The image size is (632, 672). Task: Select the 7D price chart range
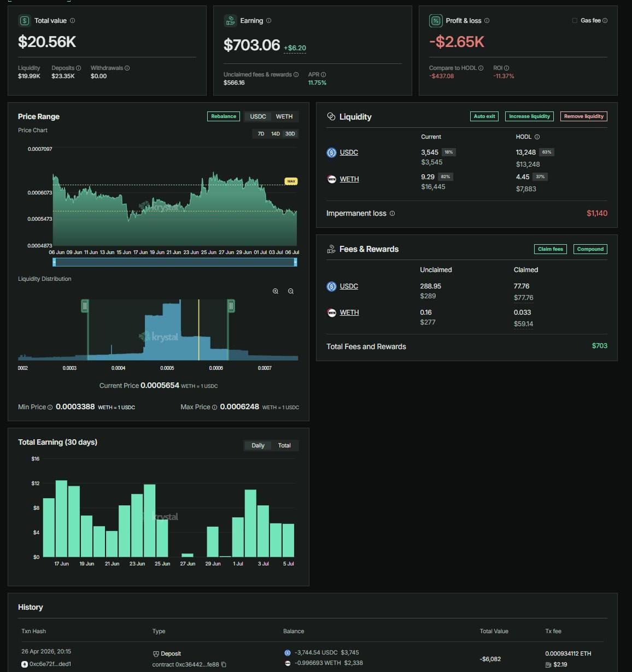pos(261,133)
